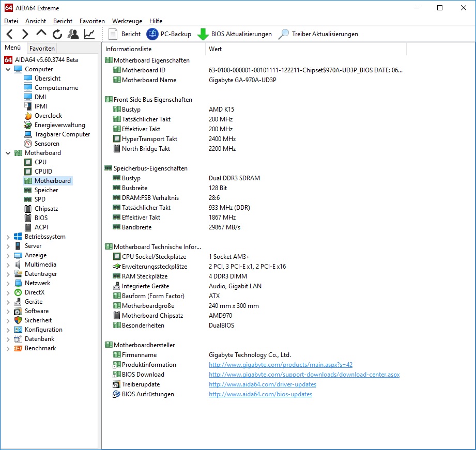Select Speicher in the tree
Image resolution: width=476 pixels, height=450 pixels.
pyautogui.click(x=46, y=190)
